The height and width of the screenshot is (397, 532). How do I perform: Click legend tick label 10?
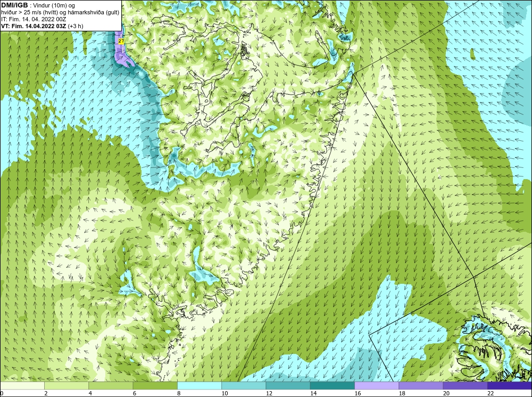(x=225, y=393)
